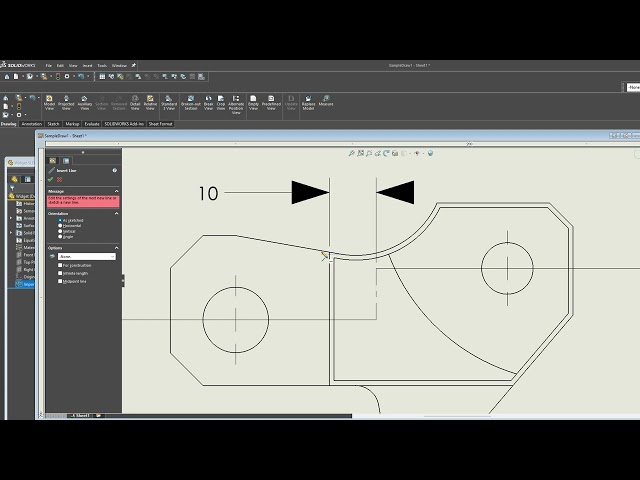Screen dimensions: 640x480
Task: Open the None layer dropdown in Options
Action: [87, 257]
